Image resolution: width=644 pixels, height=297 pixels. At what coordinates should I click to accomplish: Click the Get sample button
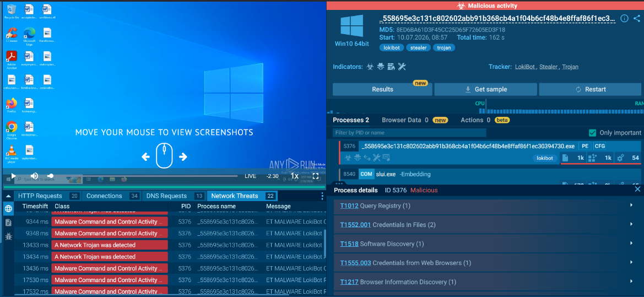(485, 89)
